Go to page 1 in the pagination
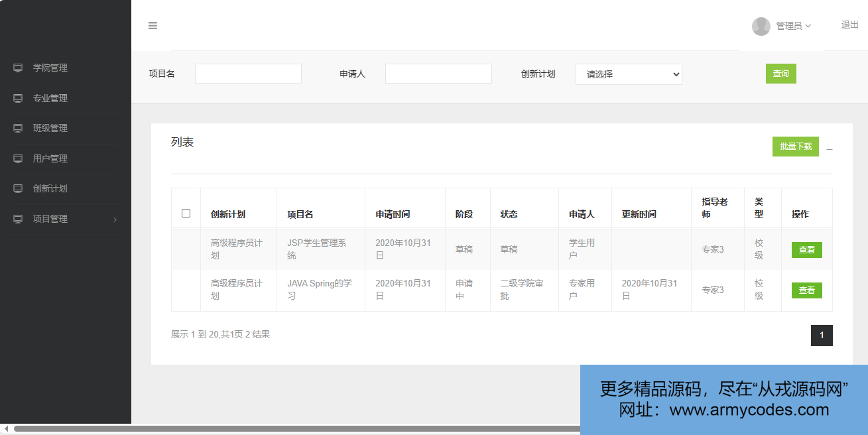868x435 pixels. (822, 336)
